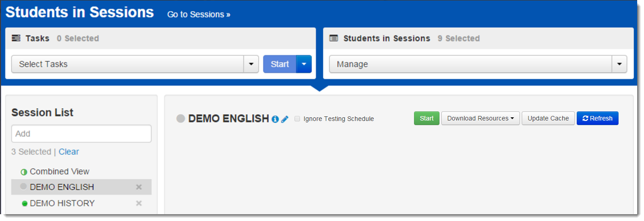Viewport: 644px width, 221px height.
Task: Click the Students in Sessions panel icon
Action: pyautogui.click(x=334, y=39)
